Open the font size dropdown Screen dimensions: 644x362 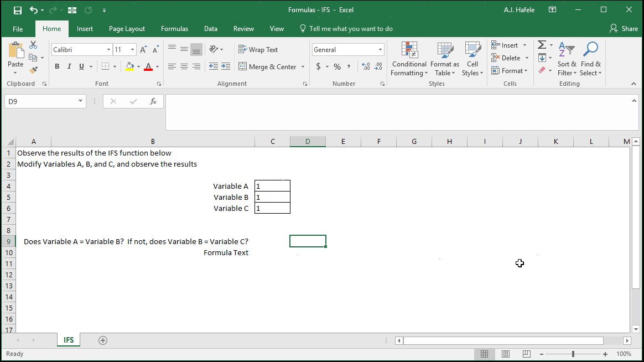133,50
